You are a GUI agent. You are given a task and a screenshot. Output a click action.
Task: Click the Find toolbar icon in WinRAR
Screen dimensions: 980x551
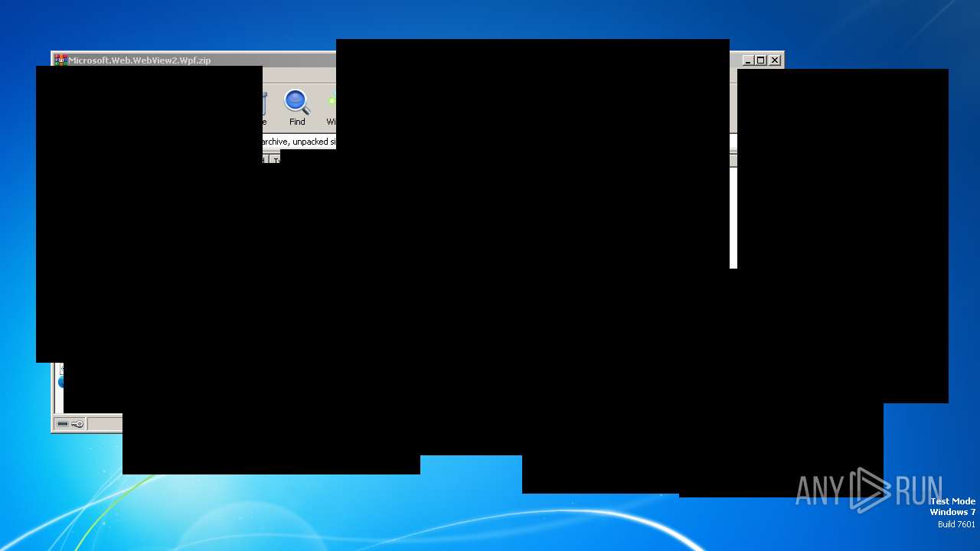(296, 108)
